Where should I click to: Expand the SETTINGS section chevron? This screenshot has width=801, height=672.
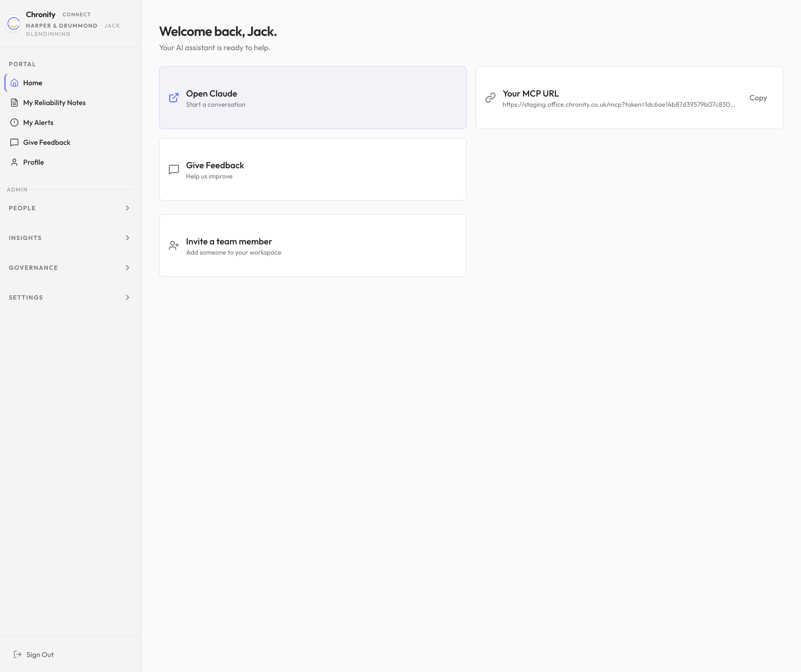(128, 297)
